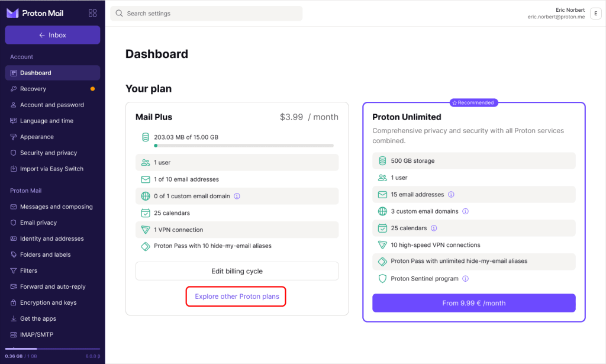Open the Proton apps grid switcher icon
The width and height of the screenshot is (606, 364).
(92, 13)
